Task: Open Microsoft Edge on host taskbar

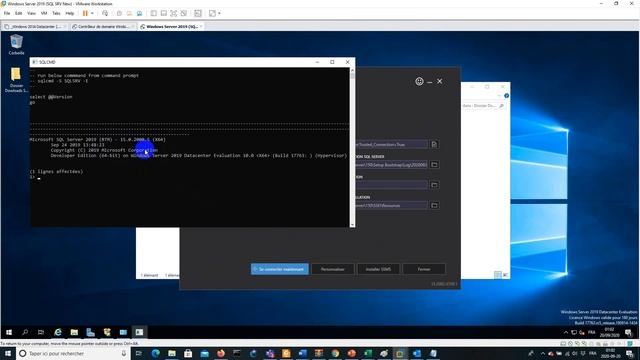Action: point(156,353)
